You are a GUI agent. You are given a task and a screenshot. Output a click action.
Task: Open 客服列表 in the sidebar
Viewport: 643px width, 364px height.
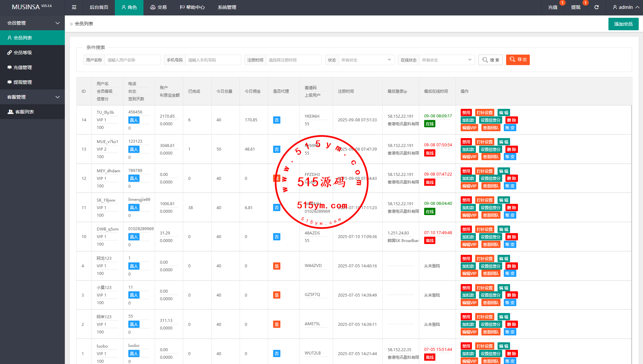point(25,112)
